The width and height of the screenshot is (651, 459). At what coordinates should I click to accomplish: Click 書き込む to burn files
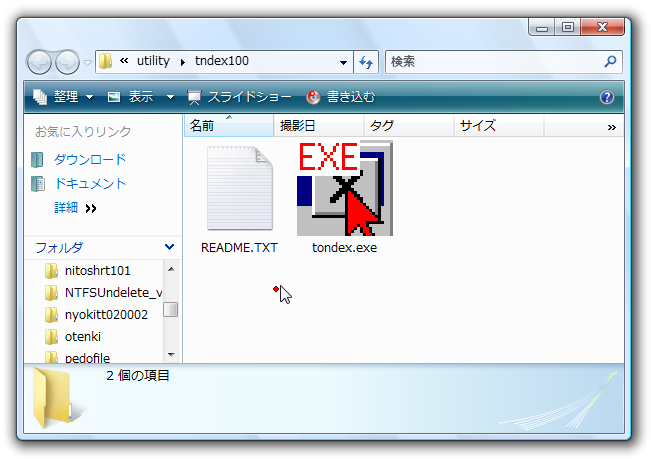point(340,97)
